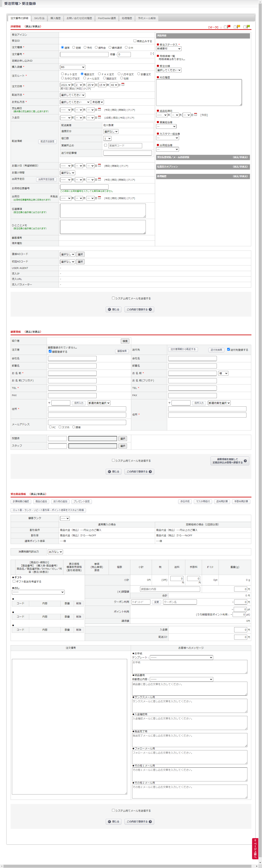Enable the 再取込みする checkbox
Image resolution: width=262 pixels, height=868 pixels.
click(x=135, y=41)
